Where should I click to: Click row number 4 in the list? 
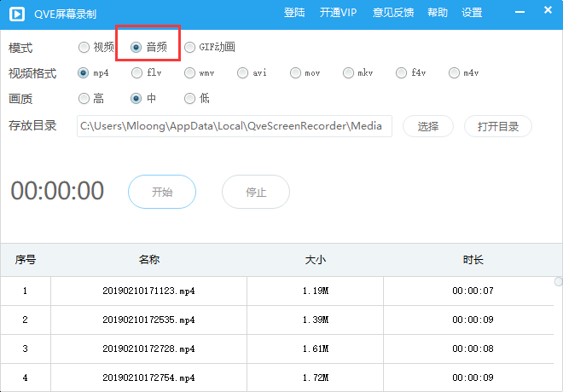tap(25, 378)
